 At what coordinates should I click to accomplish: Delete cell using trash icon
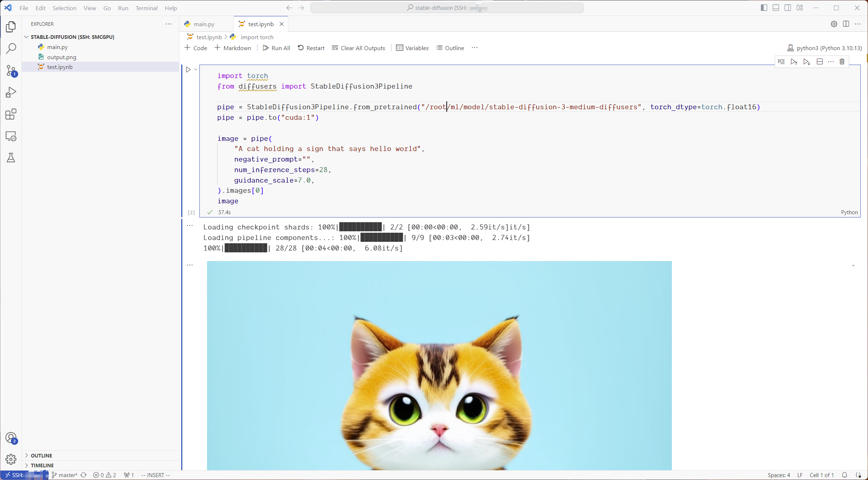(x=842, y=62)
